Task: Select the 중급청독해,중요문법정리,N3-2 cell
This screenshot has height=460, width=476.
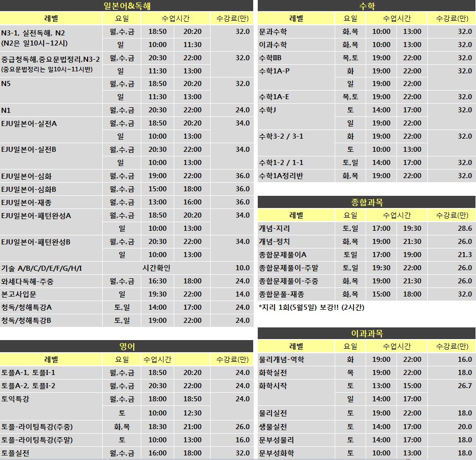Action: (x=51, y=64)
